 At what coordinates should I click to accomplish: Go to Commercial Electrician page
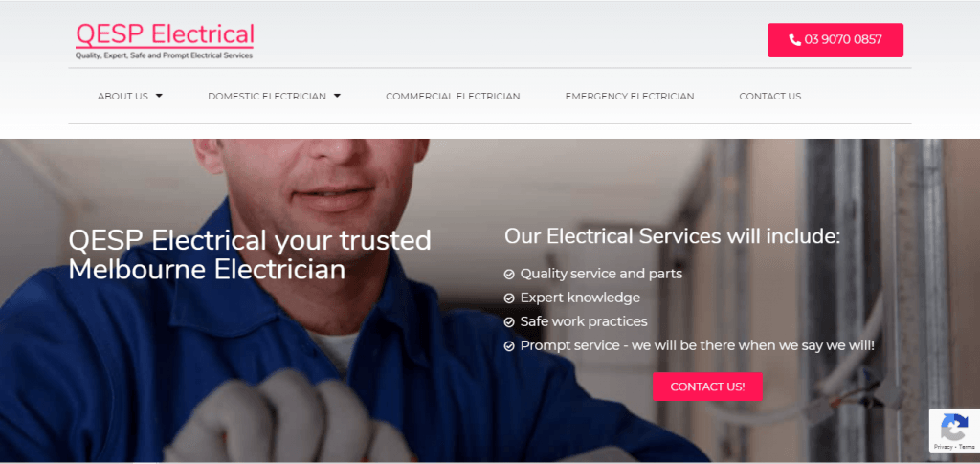coord(453,97)
